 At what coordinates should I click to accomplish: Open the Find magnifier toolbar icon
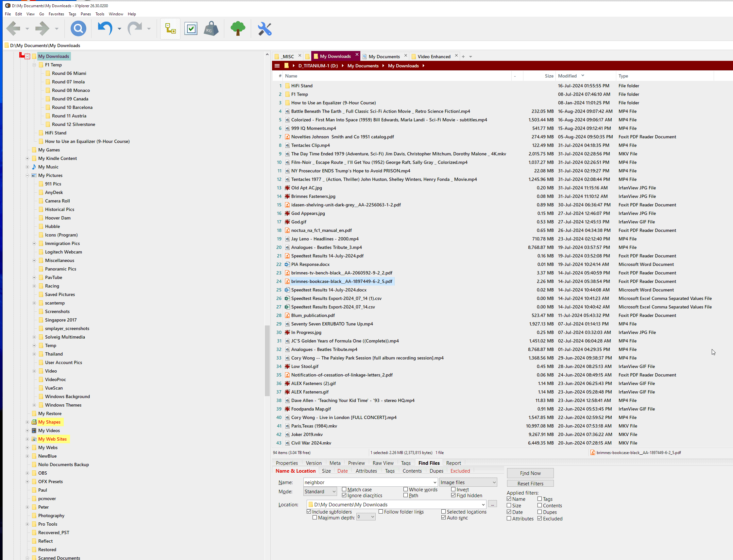pyautogui.click(x=78, y=29)
